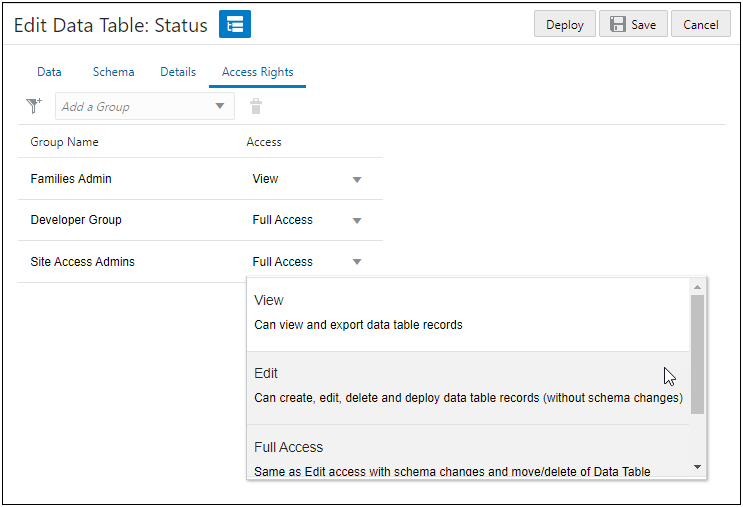Collapse Site Access Admins access dropdown
The height and width of the screenshot is (507, 743).
[x=357, y=262]
